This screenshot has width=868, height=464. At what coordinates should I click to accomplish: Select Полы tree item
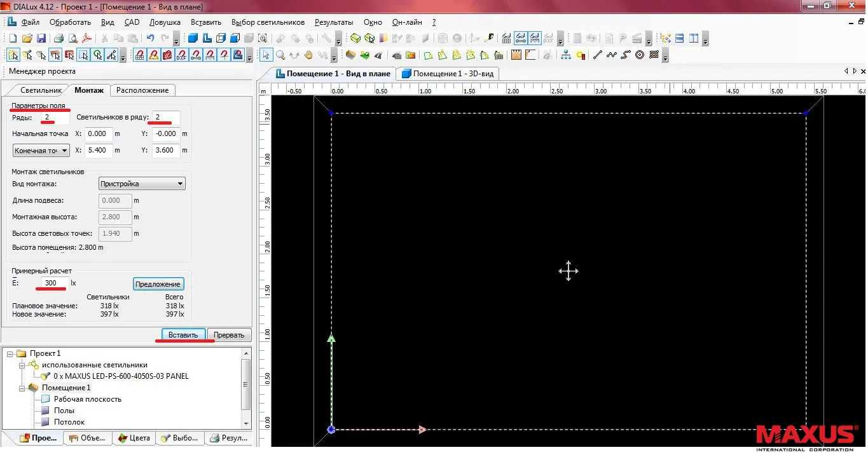coord(64,411)
